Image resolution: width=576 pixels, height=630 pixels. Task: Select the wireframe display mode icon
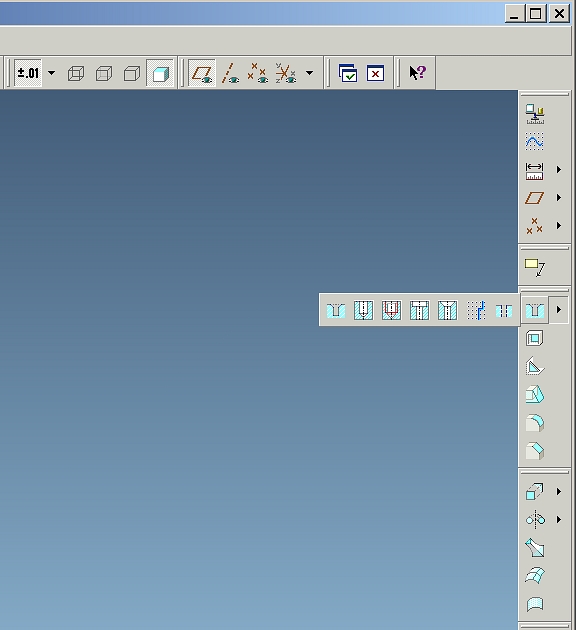76,74
